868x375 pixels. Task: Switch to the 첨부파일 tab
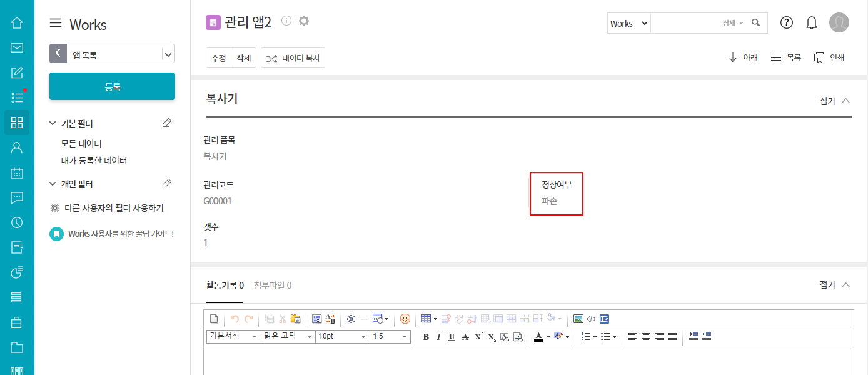pos(273,286)
